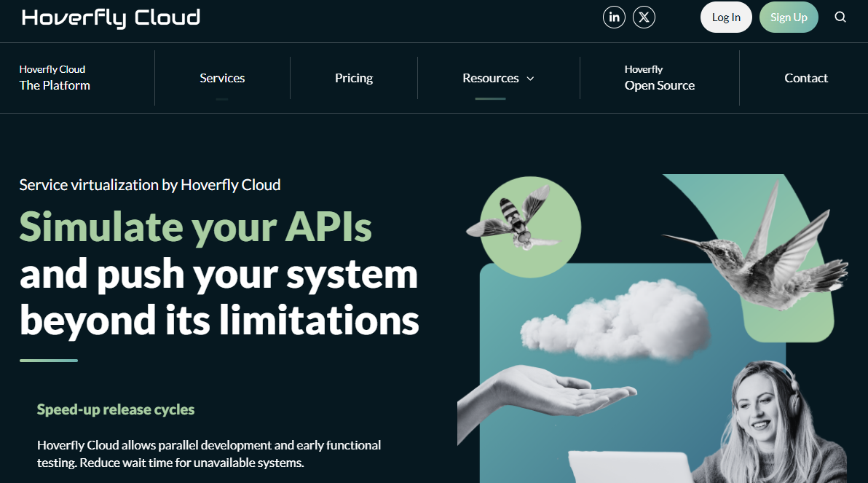The image size is (868, 483).
Task: Click the Sign Up button
Action: point(789,17)
